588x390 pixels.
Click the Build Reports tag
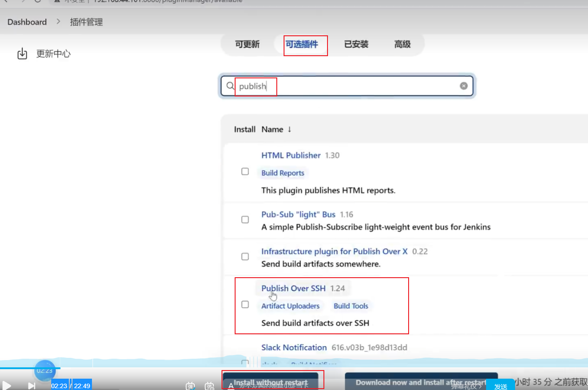[283, 173]
